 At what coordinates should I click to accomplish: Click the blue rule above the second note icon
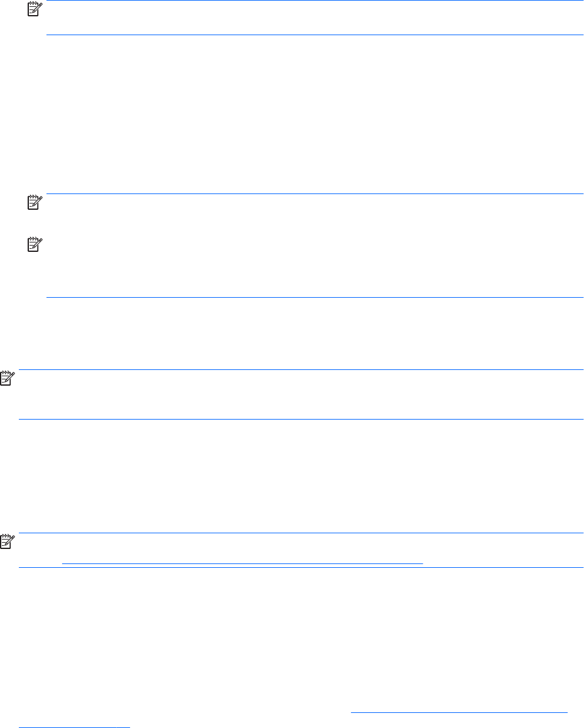pos(314,193)
